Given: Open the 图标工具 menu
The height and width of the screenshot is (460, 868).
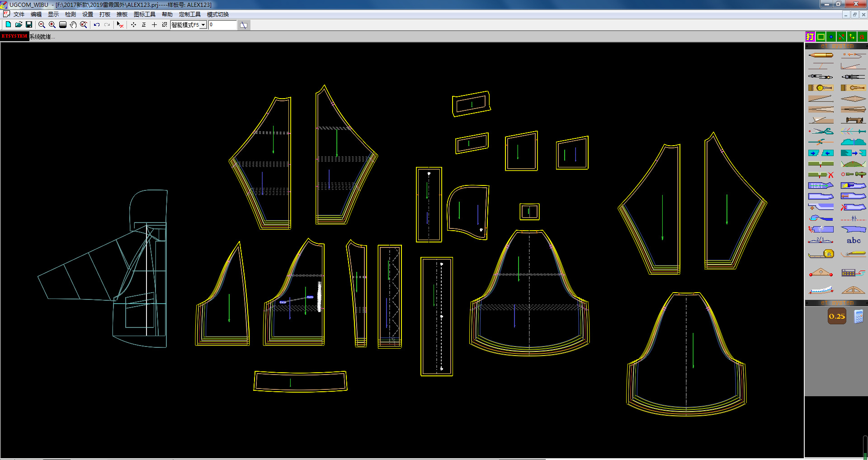Looking at the screenshot, I should coord(144,14).
